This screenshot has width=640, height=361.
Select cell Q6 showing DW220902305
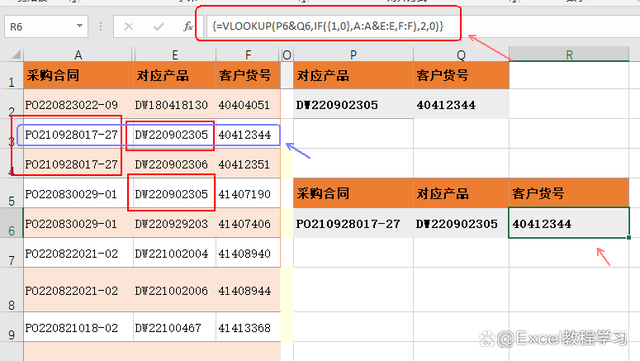pos(461,223)
